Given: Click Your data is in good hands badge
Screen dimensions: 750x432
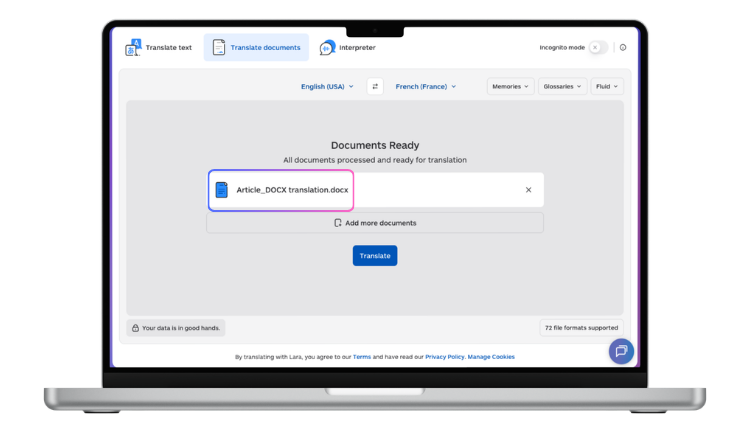Looking at the screenshot, I should [x=176, y=328].
